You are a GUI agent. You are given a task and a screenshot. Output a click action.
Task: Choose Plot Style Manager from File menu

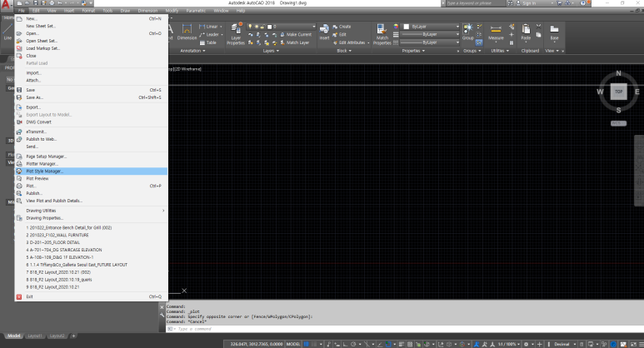coord(45,171)
